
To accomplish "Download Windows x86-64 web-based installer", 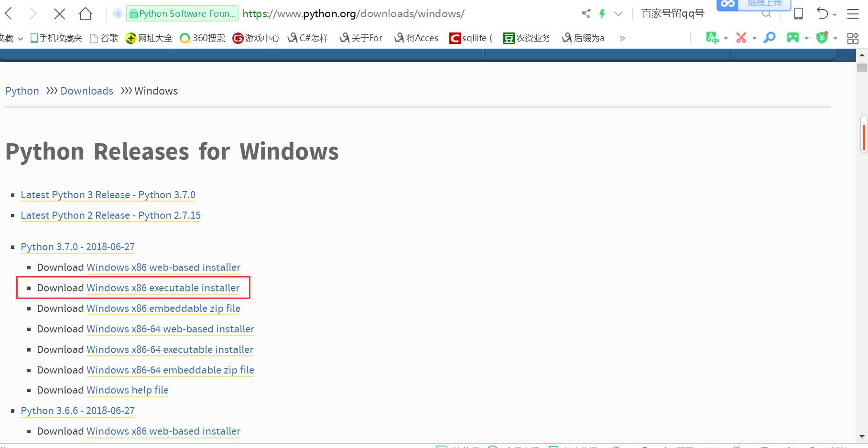I will click(x=170, y=329).
